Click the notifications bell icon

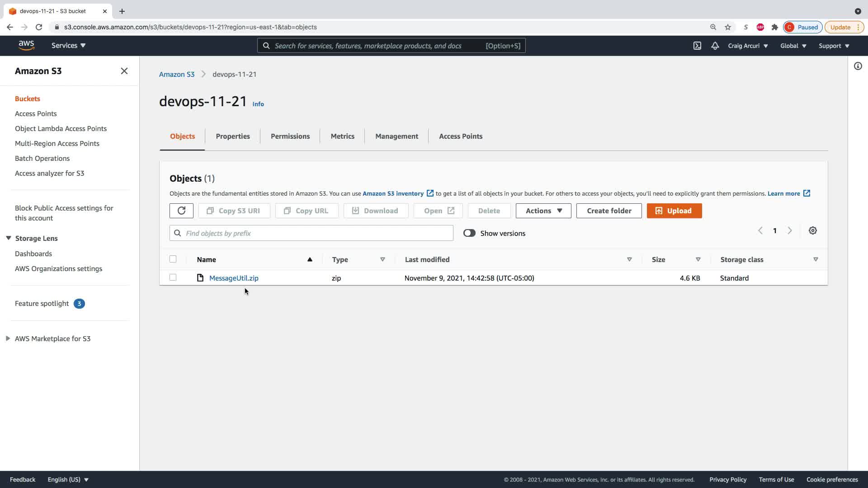715,46
